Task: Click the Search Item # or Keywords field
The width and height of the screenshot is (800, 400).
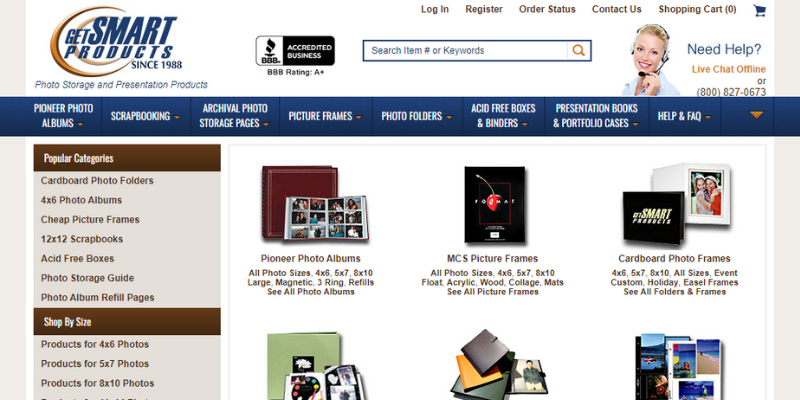Action: tap(467, 51)
